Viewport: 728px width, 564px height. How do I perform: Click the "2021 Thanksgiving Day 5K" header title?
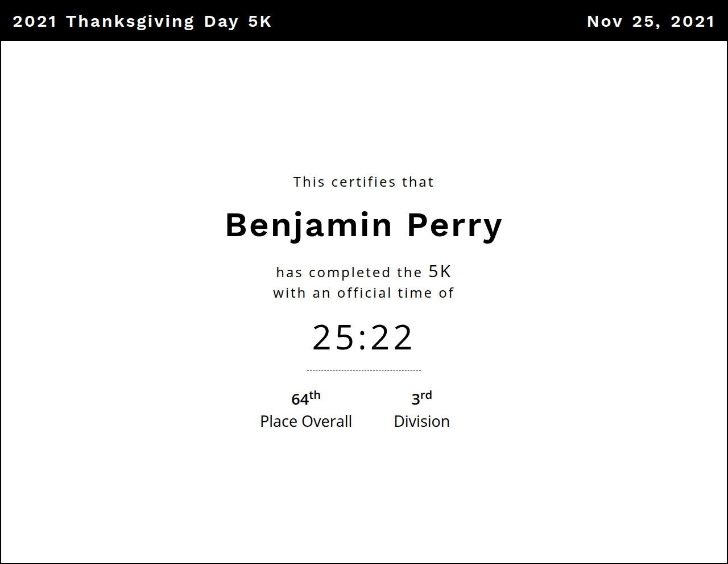pos(142,22)
